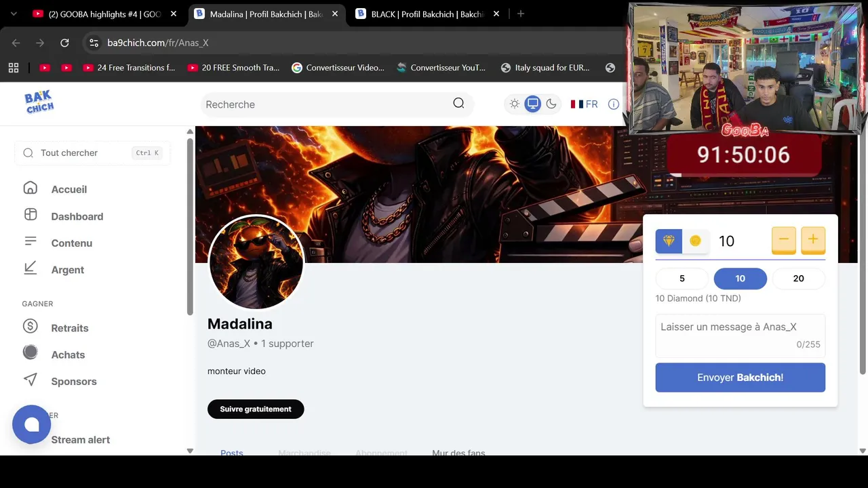Switch to the BLACK Profil Bakchich tab
The height and width of the screenshot is (488, 868).
point(427,14)
